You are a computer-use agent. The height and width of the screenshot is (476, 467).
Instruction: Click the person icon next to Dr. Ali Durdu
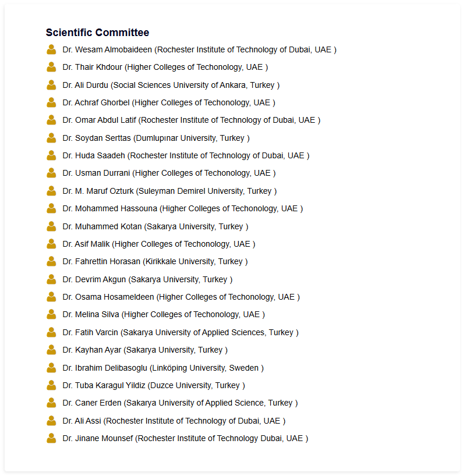(x=51, y=85)
